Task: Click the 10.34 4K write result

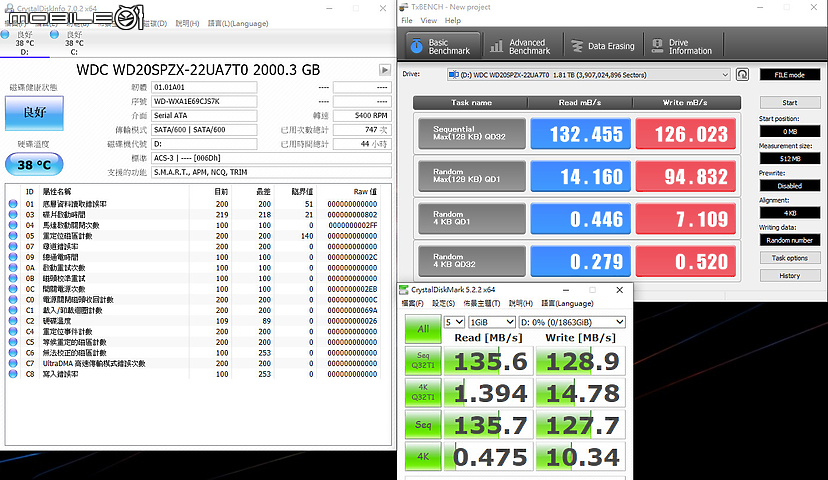Action: (x=580, y=457)
